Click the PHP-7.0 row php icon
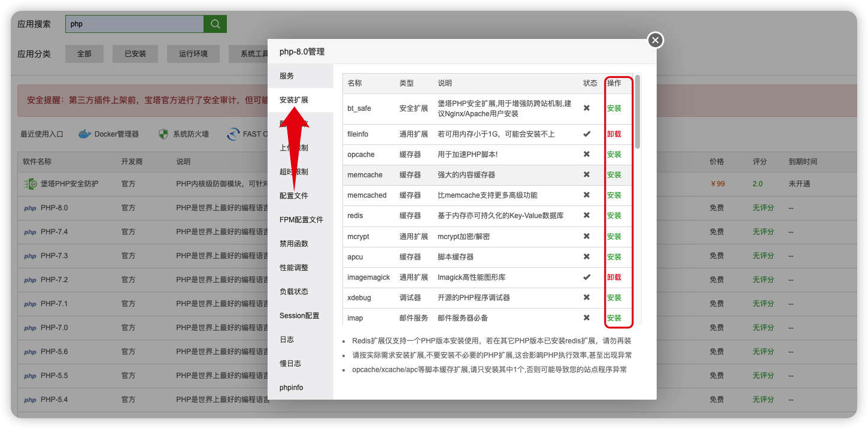Image resolution: width=868 pixels, height=429 pixels. (30, 328)
